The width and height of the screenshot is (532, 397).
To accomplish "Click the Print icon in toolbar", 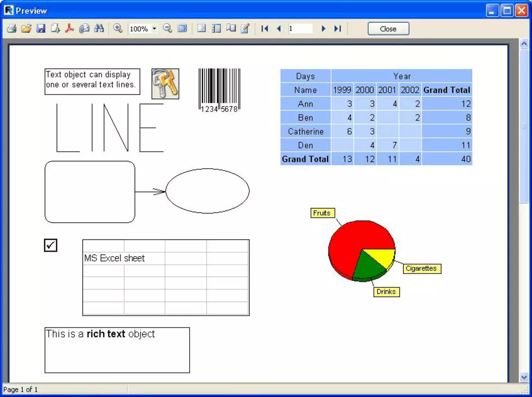I will coord(12,28).
